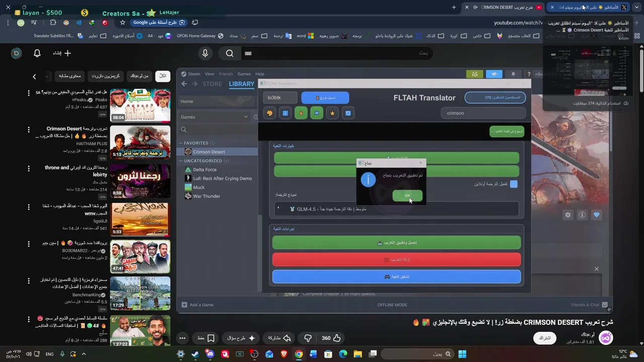644x362 pixels.
Task: Open the GLM-4.5 translation model dropdown
Action: [x=396, y=209]
